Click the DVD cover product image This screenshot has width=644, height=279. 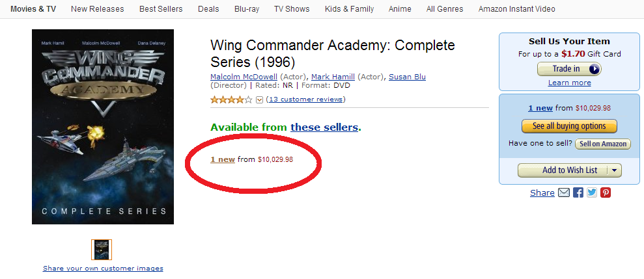[x=103, y=127]
